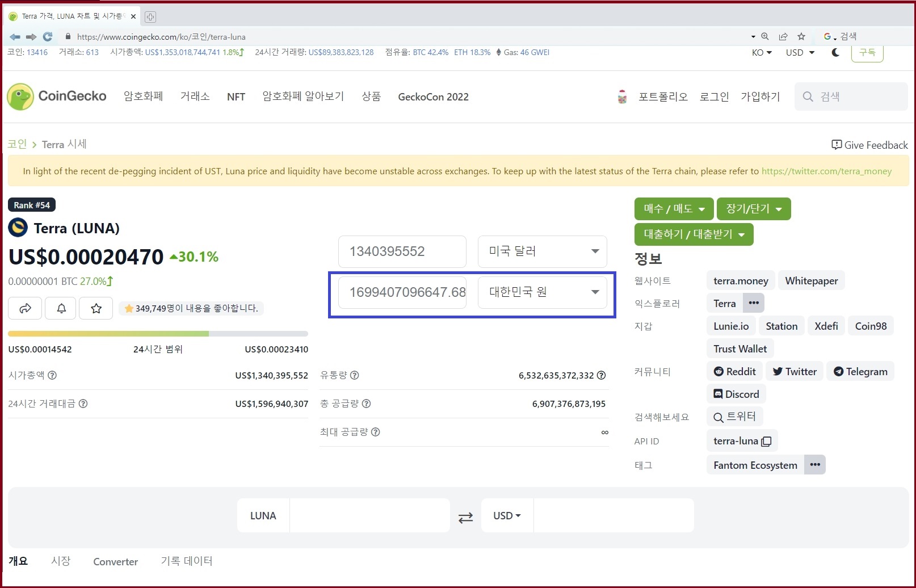Open Twitter community link
Image resolution: width=916 pixels, height=588 pixels.
[x=795, y=372]
